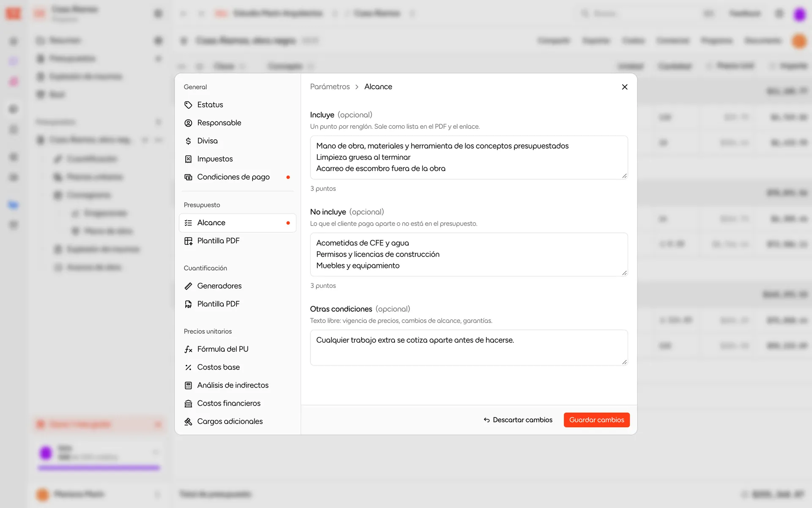Go to Costos base

coord(237,367)
